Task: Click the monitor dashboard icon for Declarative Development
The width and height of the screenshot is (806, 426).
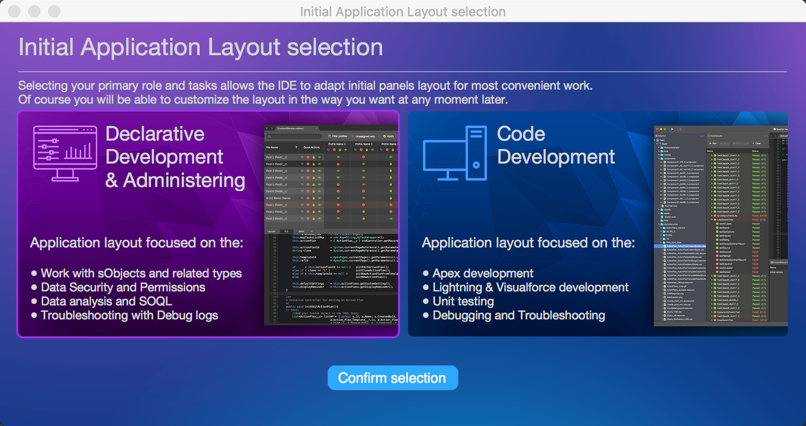Action: tap(65, 153)
